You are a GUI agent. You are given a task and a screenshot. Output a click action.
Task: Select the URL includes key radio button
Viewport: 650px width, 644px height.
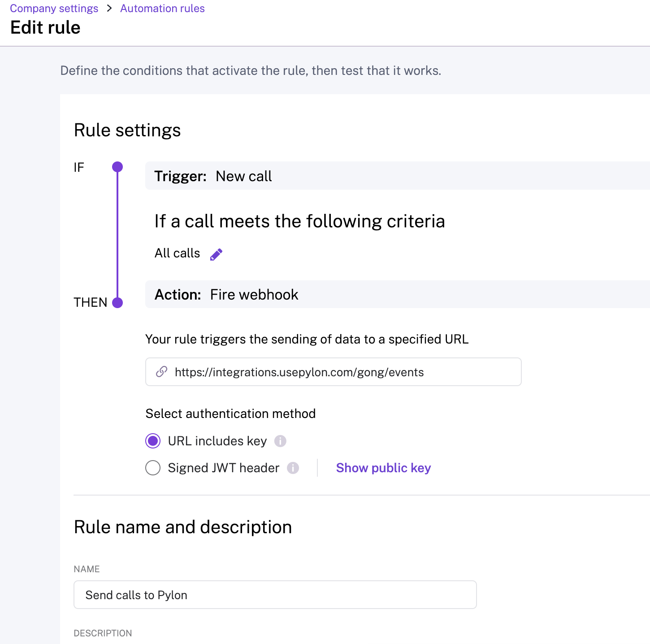[153, 441]
